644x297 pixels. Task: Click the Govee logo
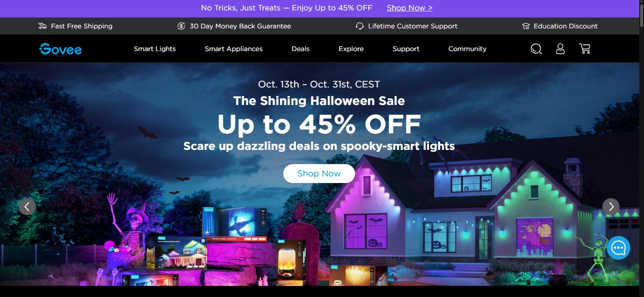click(x=60, y=49)
